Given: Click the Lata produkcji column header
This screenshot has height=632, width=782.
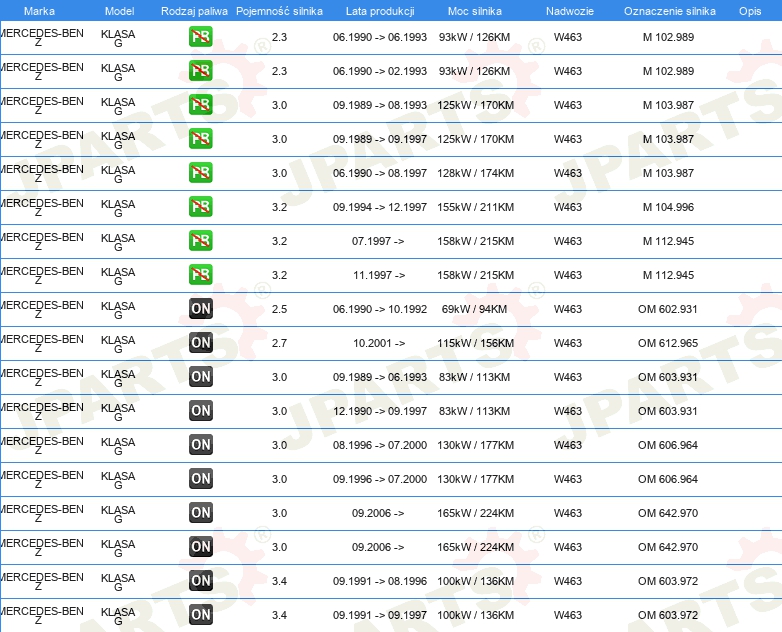Looking at the screenshot, I should 380,11.
